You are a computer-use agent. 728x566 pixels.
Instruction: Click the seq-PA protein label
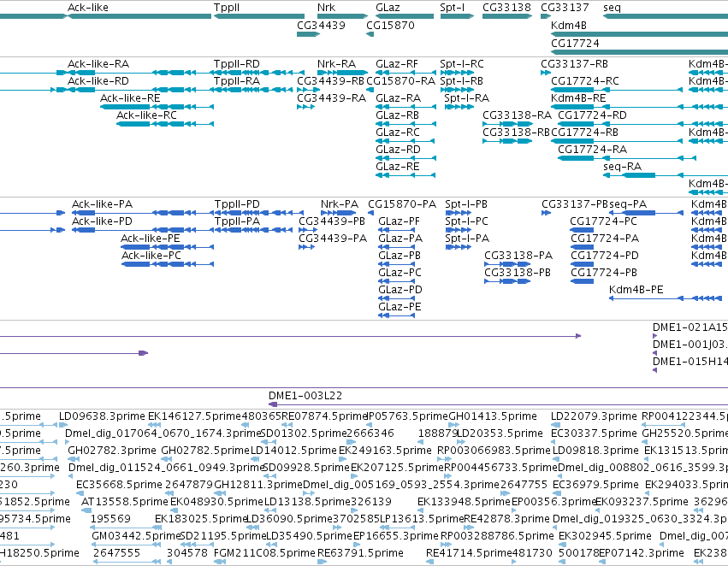pyautogui.click(x=628, y=204)
